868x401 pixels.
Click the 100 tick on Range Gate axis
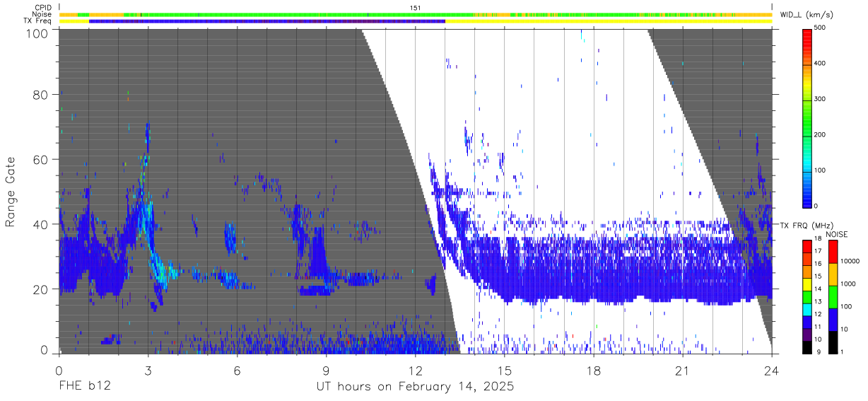38,33
